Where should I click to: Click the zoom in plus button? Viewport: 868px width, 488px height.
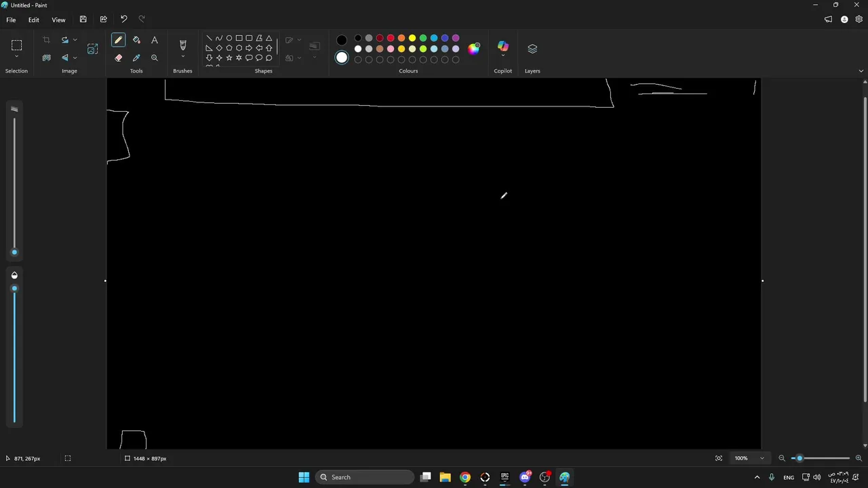click(859, 458)
